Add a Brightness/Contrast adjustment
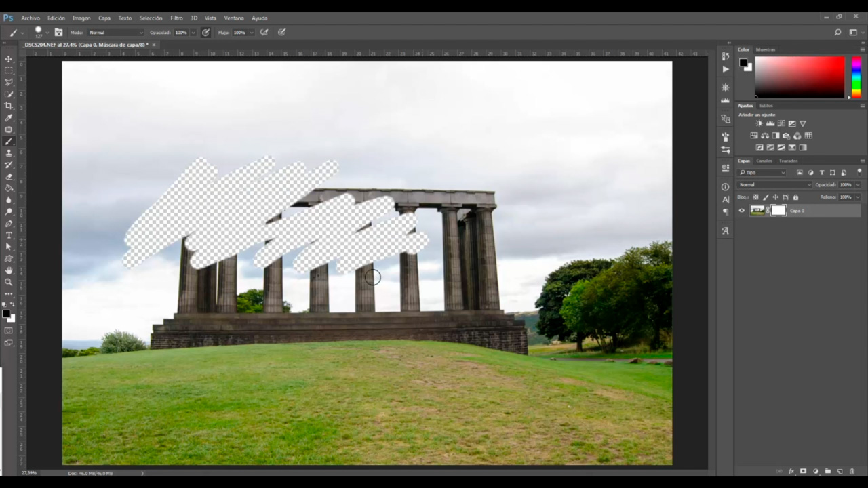 [759, 123]
